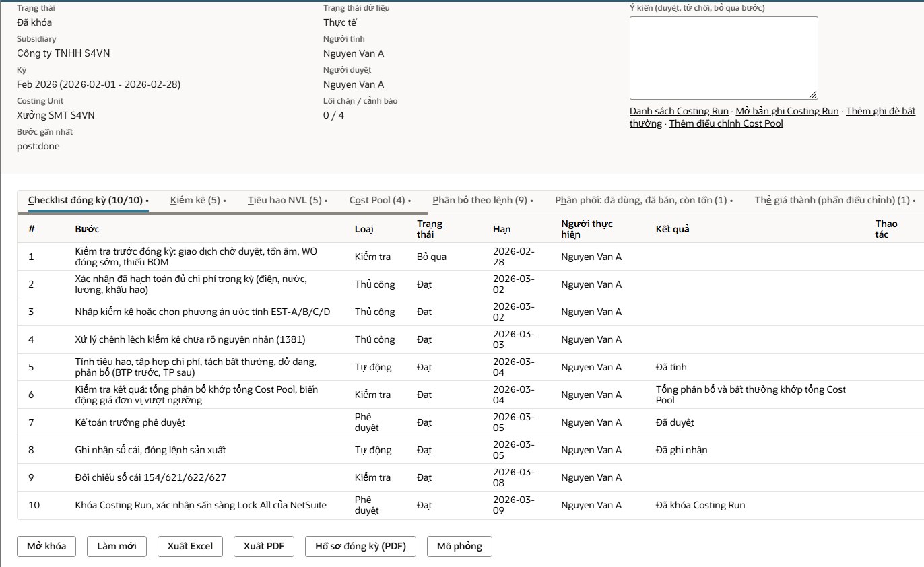Open the Checklist đóng kỳ (10/10) tab
This screenshot has height=567, width=924.
pyautogui.click(x=88, y=200)
